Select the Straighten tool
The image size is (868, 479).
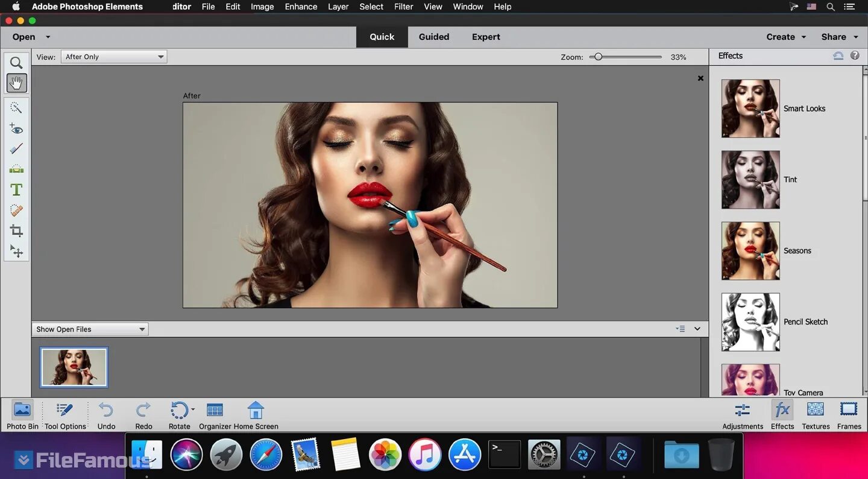click(16, 170)
